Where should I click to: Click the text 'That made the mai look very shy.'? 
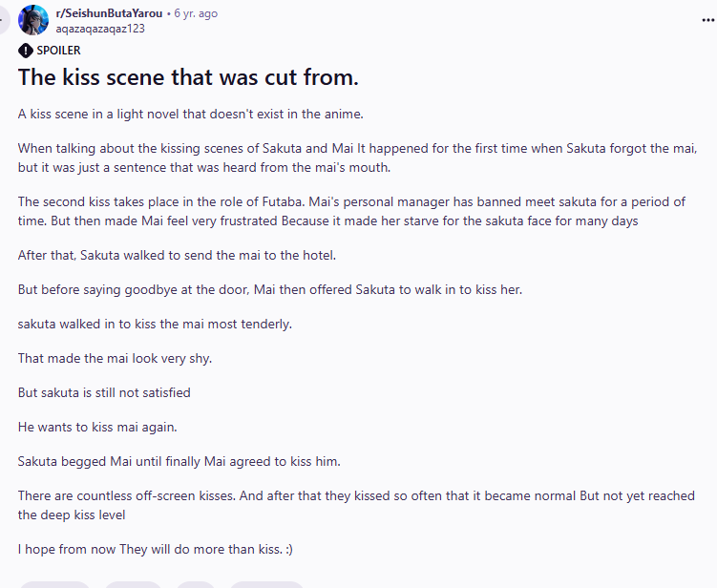pos(115,358)
